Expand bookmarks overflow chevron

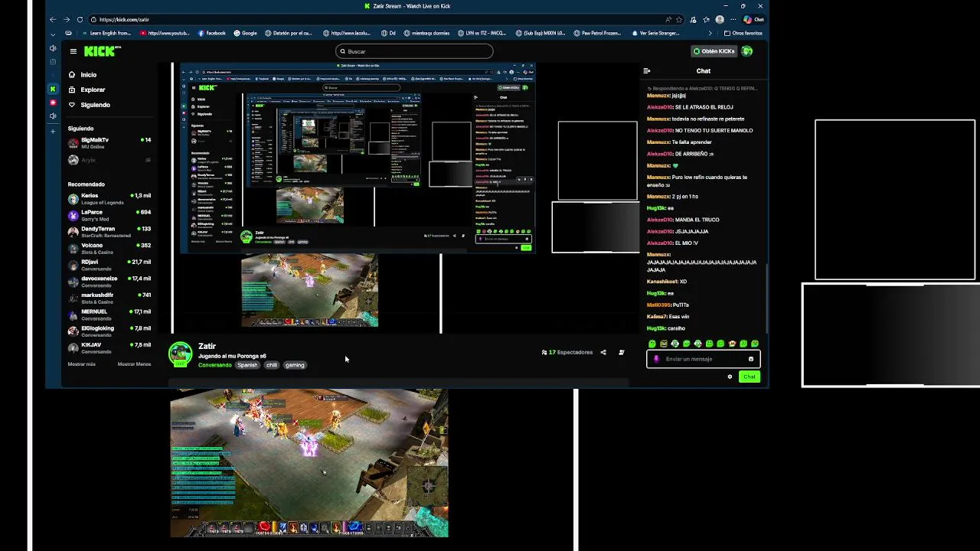tap(711, 33)
